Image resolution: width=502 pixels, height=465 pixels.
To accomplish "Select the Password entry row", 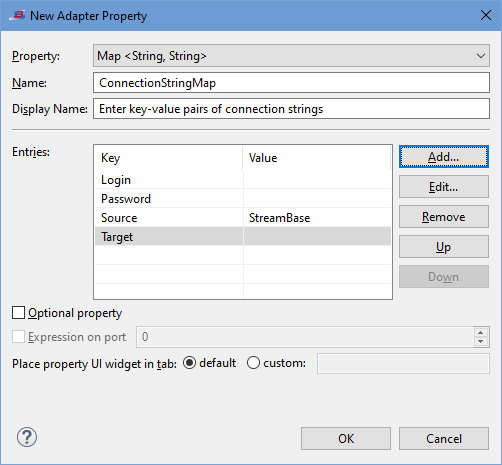I will point(243,199).
